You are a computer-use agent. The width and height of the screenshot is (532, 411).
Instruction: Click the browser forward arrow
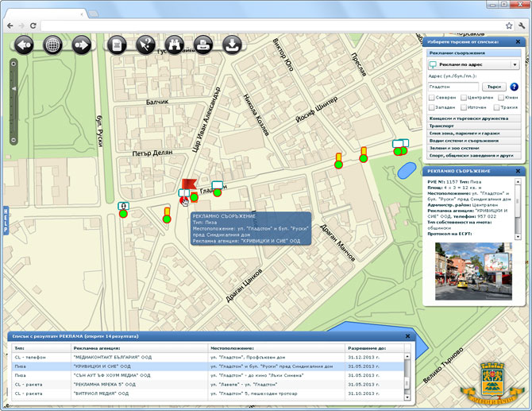pyautogui.click(x=21, y=25)
